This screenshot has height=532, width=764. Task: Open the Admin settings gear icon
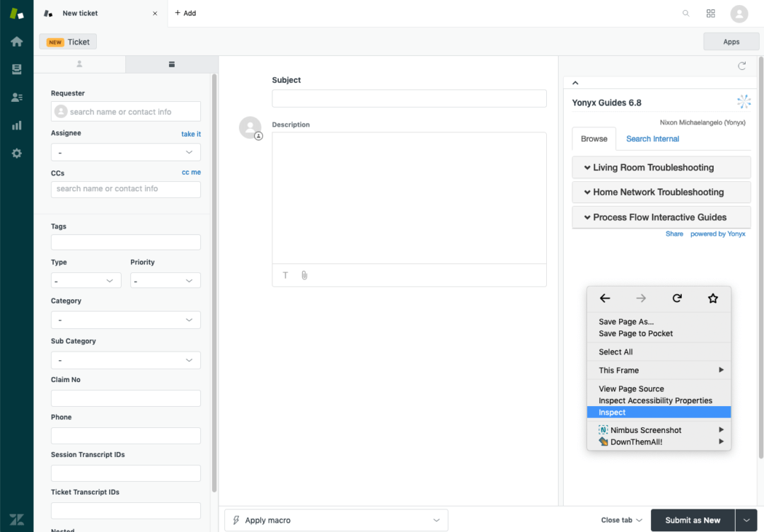[16, 153]
